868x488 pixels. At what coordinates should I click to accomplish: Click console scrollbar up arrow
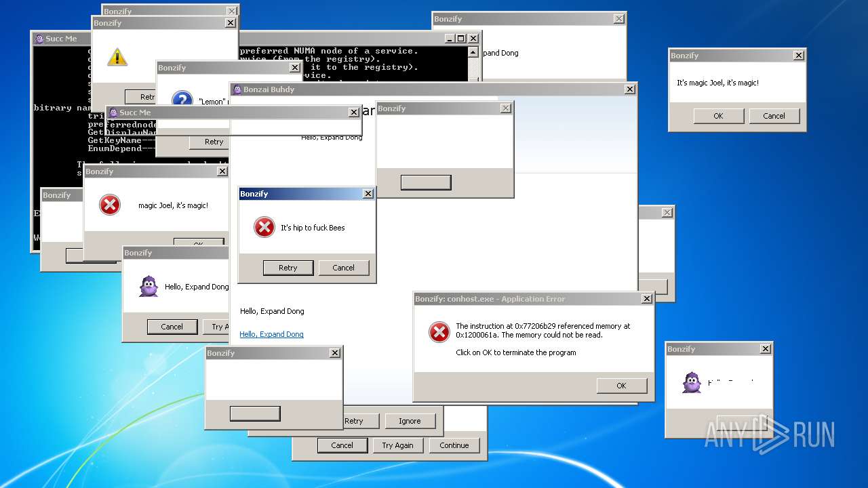pos(473,52)
